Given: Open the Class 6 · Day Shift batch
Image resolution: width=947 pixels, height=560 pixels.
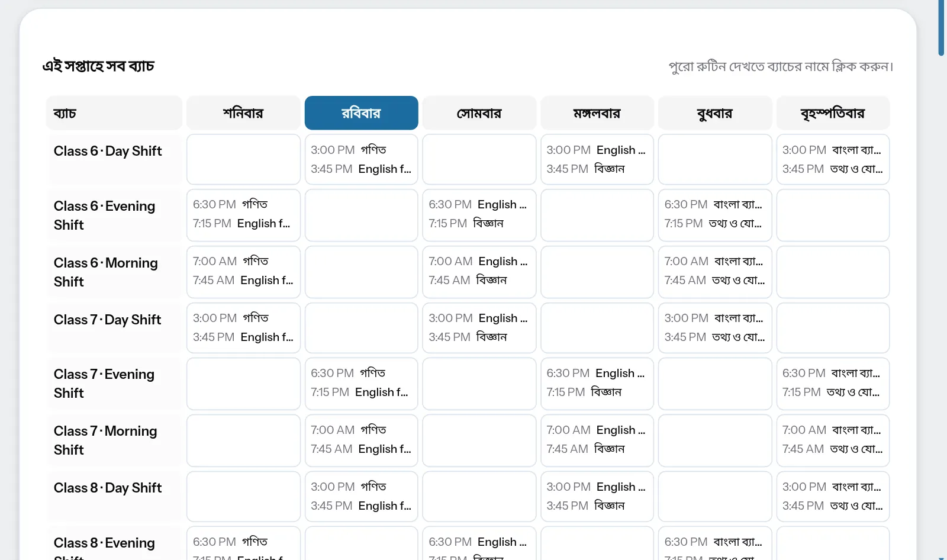Looking at the screenshot, I should pos(108,152).
